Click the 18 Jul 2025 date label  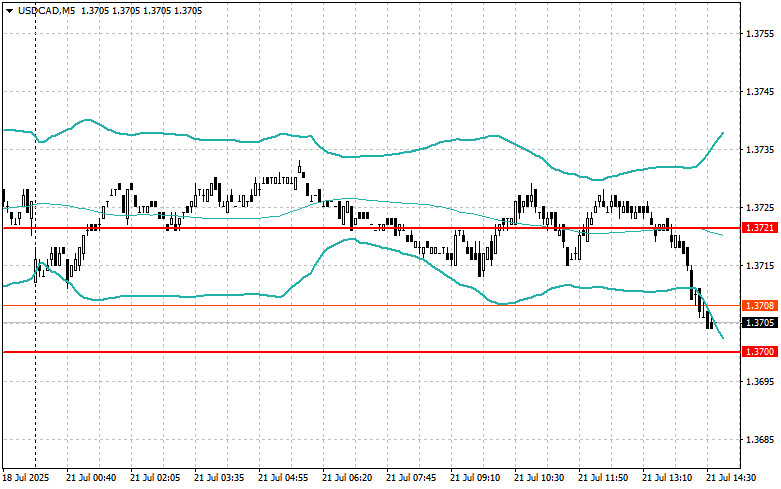point(26,478)
